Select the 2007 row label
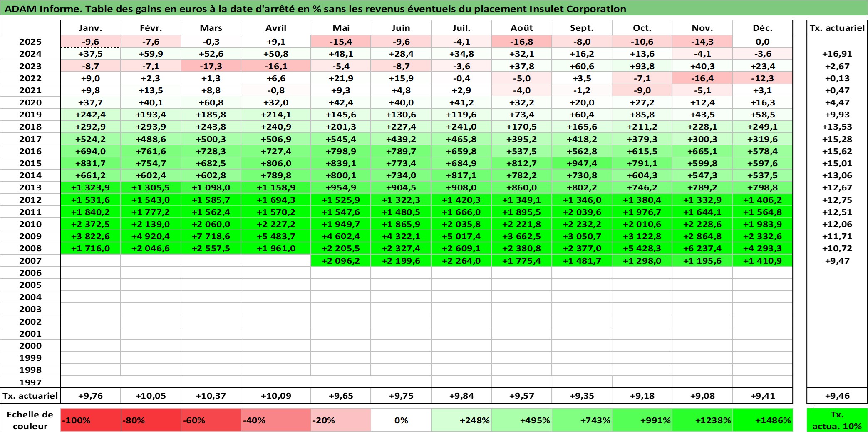Image resolution: width=868 pixels, height=432 pixels. pyautogui.click(x=30, y=261)
